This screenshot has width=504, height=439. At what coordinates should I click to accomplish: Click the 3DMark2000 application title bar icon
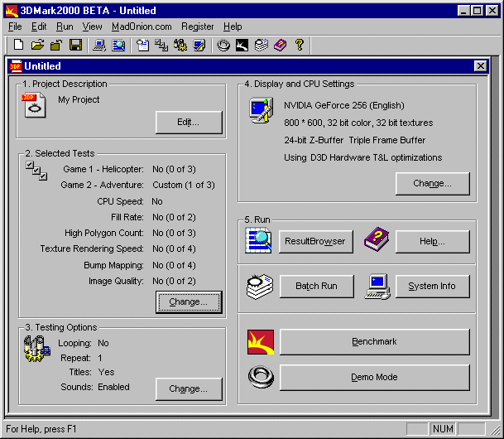tap(12, 11)
